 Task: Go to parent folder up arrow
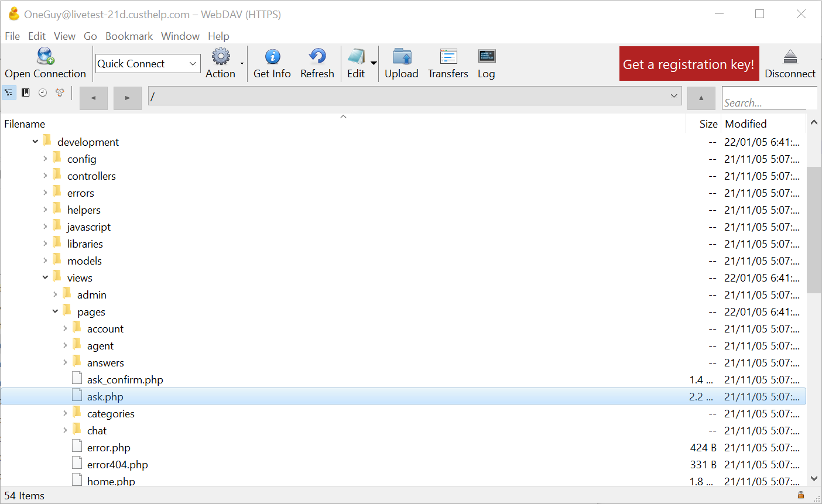pyautogui.click(x=701, y=98)
